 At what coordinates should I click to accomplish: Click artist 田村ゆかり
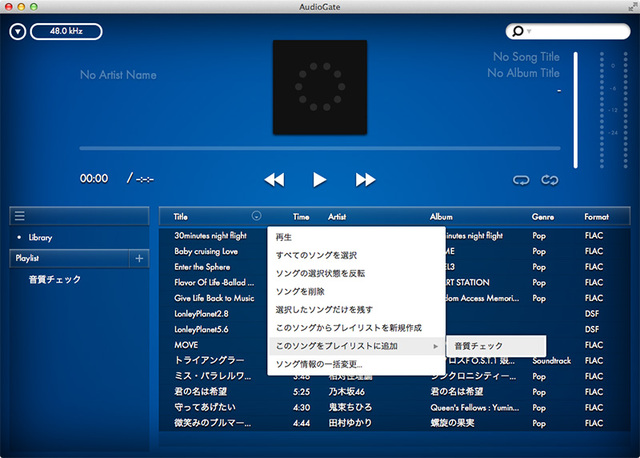(350, 423)
